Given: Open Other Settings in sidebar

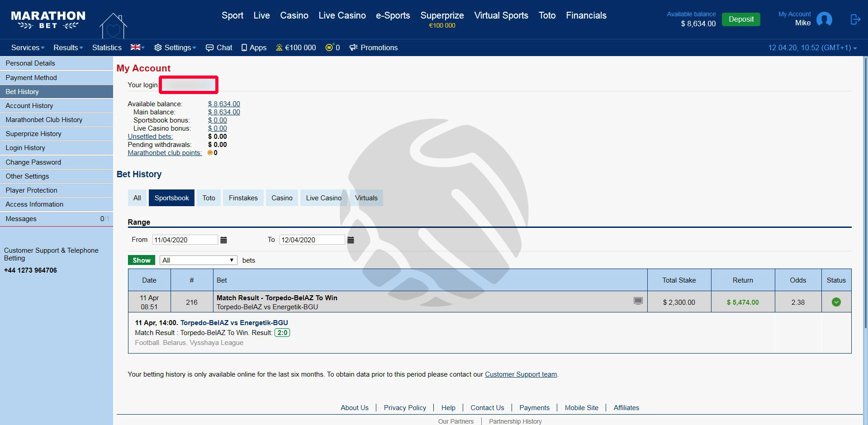Looking at the screenshot, I should (57, 176).
